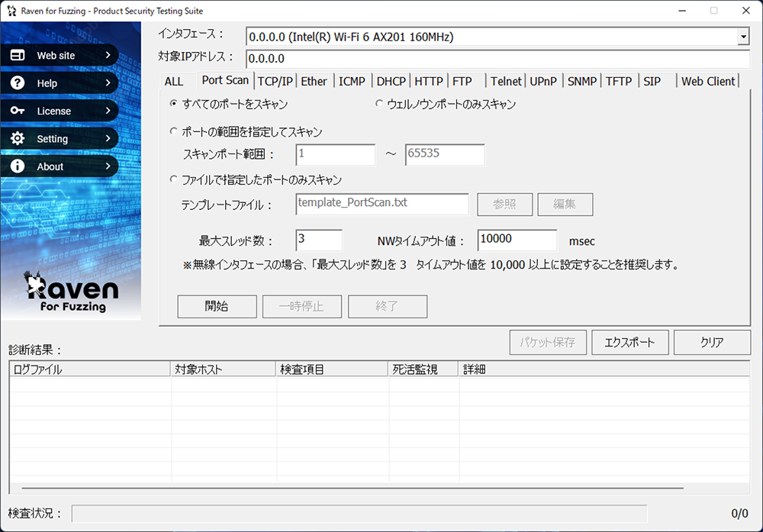Screen dimensions: 763x532
Task: Switch to the SNMP tab
Action: point(582,81)
